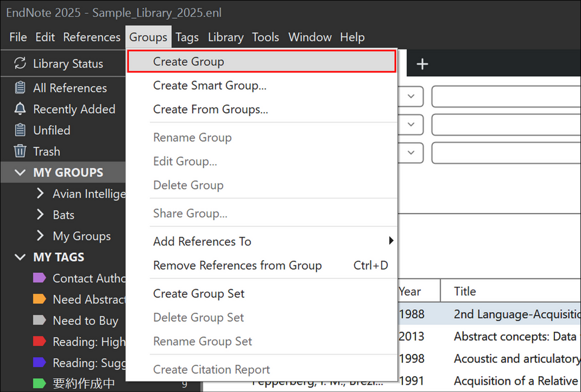Click third search text field
Viewport: 581px width, 392px height.
pyautogui.click(x=506, y=152)
